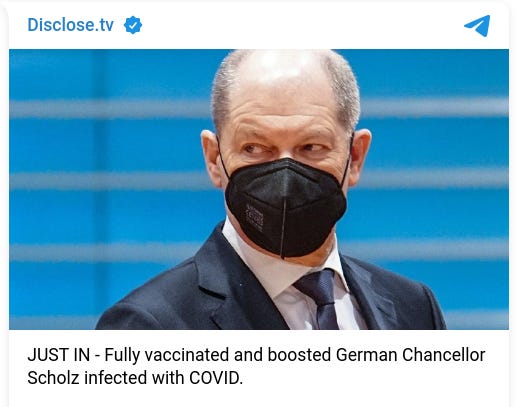Open the Disclose.tv channel name link
Viewport: 519px width, 407px height.
pyautogui.click(x=70, y=25)
